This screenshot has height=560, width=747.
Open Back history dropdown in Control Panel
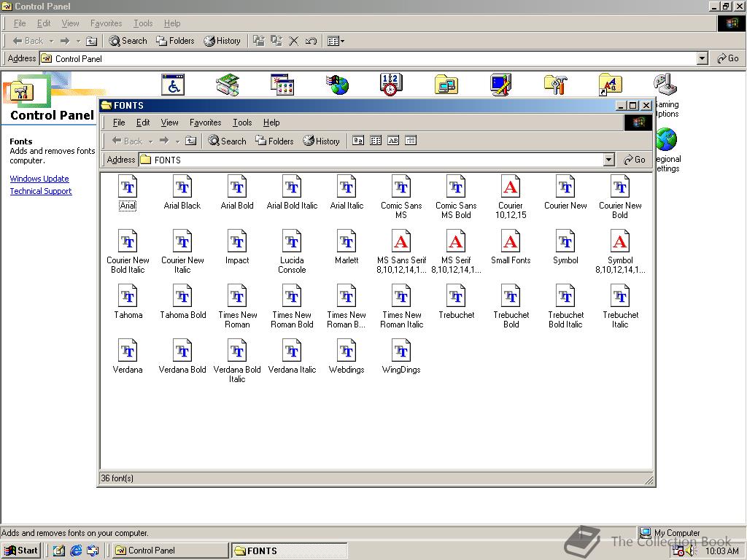tap(51, 42)
